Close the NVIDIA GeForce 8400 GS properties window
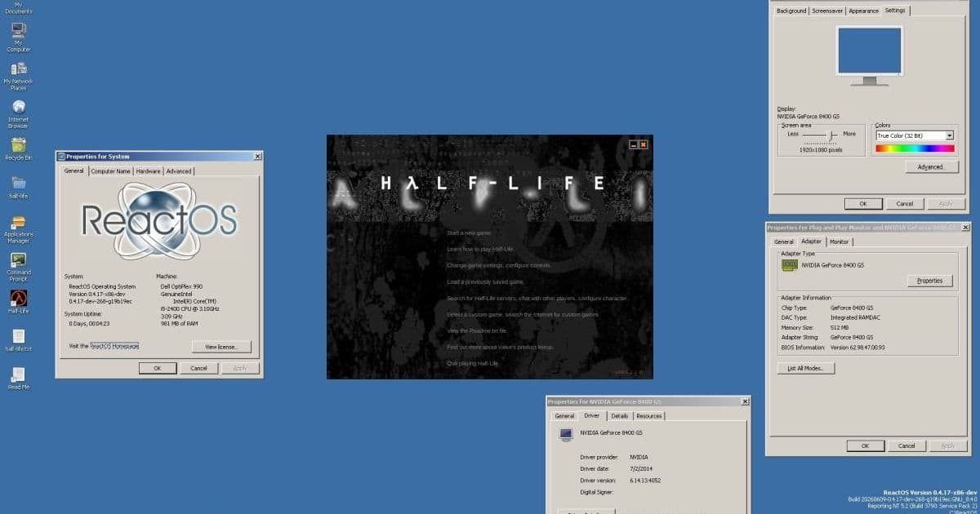The height and width of the screenshot is (514, 980). (744, 401)
